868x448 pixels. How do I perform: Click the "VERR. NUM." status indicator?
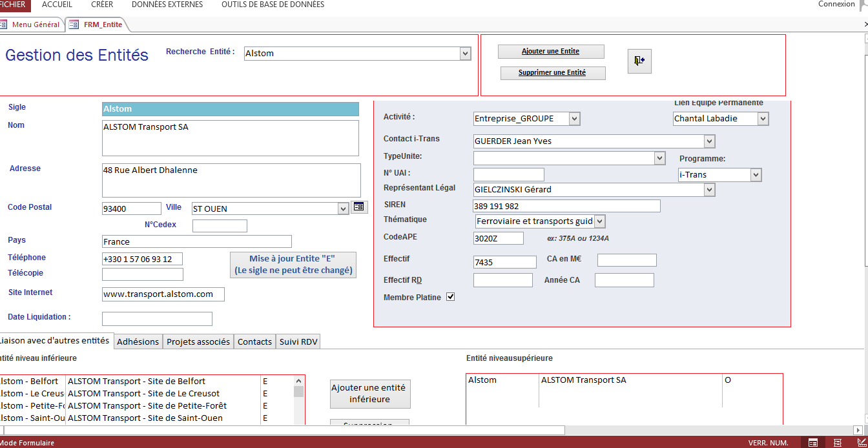(769, 443)
